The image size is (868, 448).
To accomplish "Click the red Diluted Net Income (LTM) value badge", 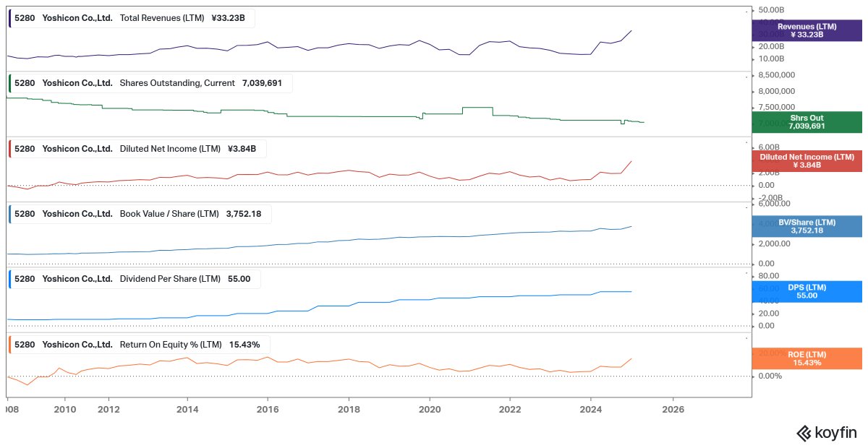I will 807,161.
